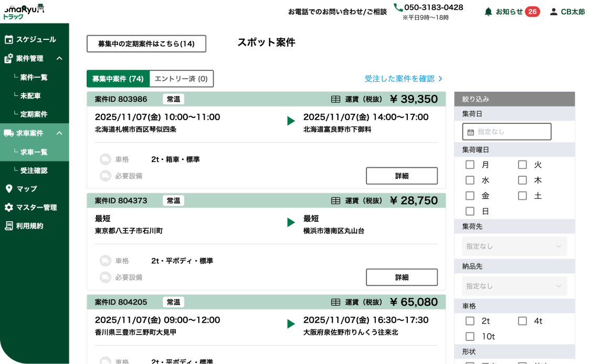The height and width of the screenshot is (364, 591).
Task: Select 定期案件 in the sidebar
Action: coord(34,114)
